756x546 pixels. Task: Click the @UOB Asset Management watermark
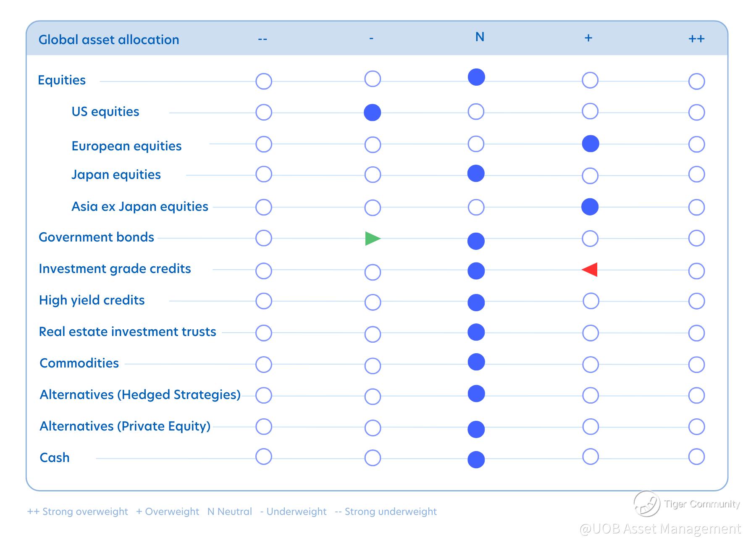660,529
